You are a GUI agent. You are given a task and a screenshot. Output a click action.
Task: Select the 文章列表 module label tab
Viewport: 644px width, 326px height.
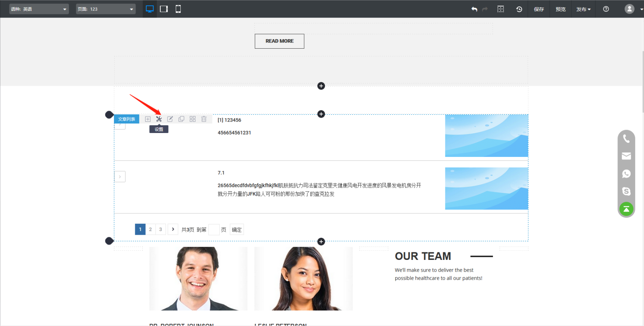pyautogui.click(x=126, y=119)
